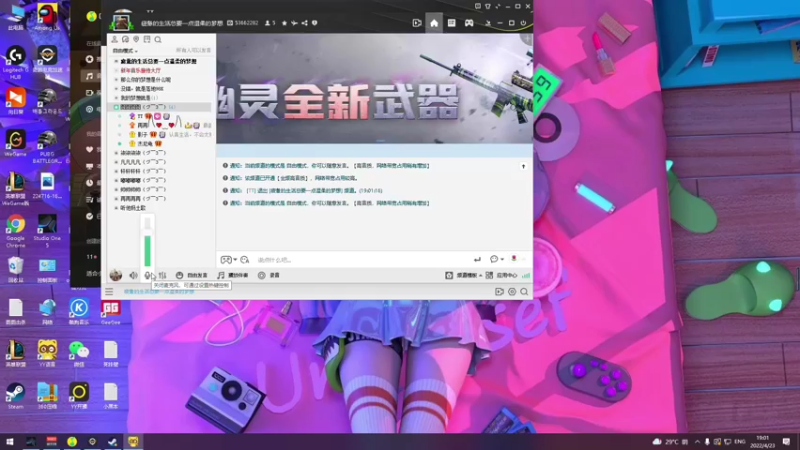
Task: Open Studio One 5 desktop shortcut
Action: [x=47, y=231]
